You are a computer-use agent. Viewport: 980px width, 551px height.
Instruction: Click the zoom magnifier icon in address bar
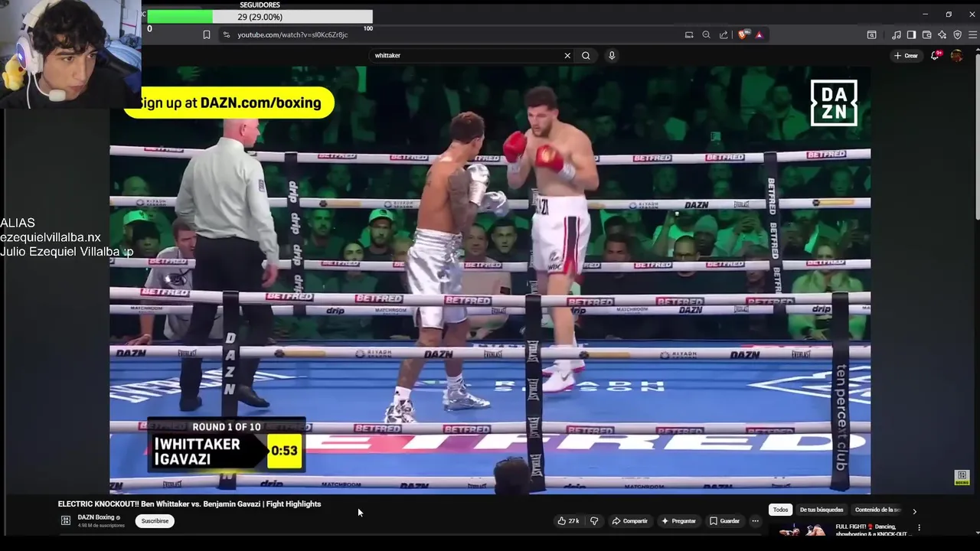[x=706, y=34]
